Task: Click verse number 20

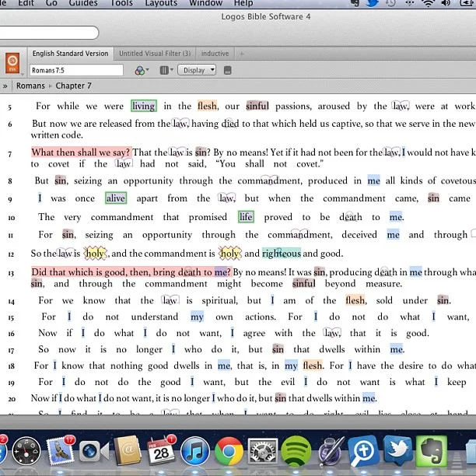Action: point(12,399)
